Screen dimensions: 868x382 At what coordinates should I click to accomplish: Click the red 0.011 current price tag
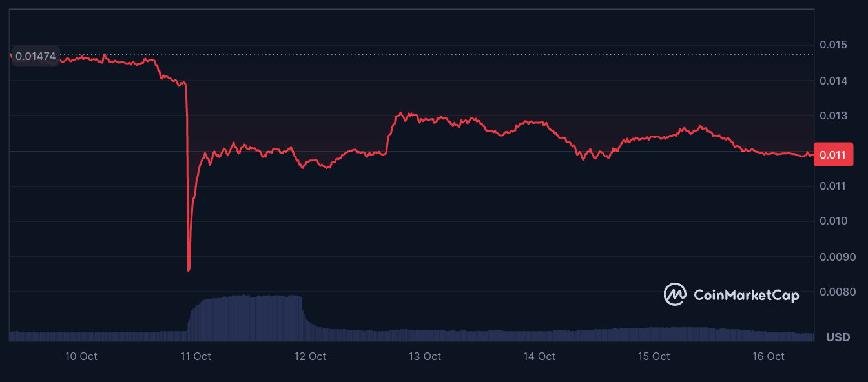click(x=833, y=155)
